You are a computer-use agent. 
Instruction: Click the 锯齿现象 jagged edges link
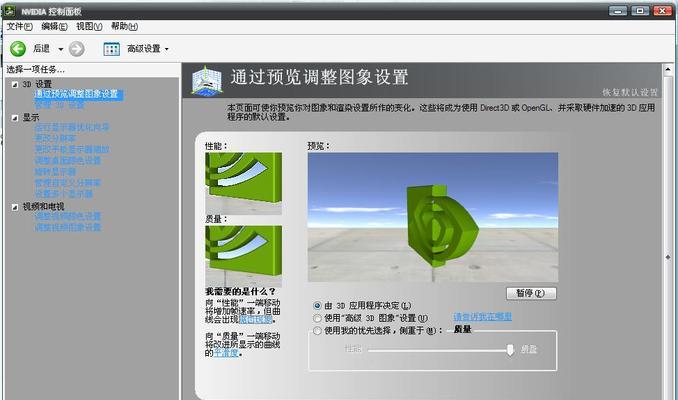[256, 320]
